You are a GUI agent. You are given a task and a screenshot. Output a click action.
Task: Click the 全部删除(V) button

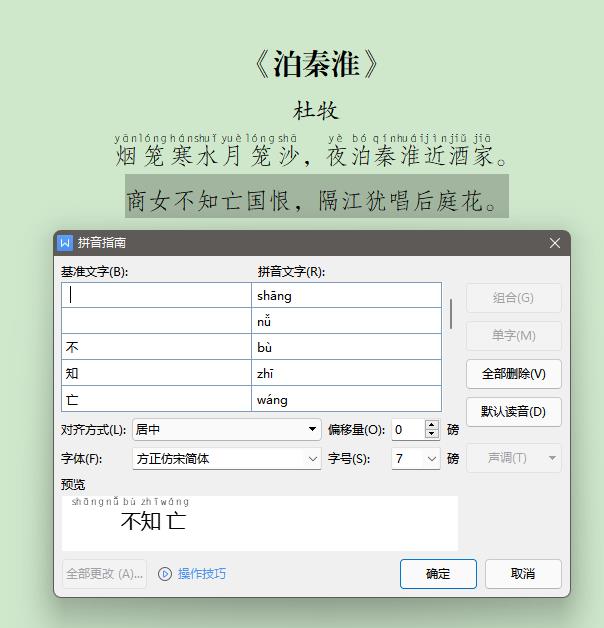pos(514,374)
